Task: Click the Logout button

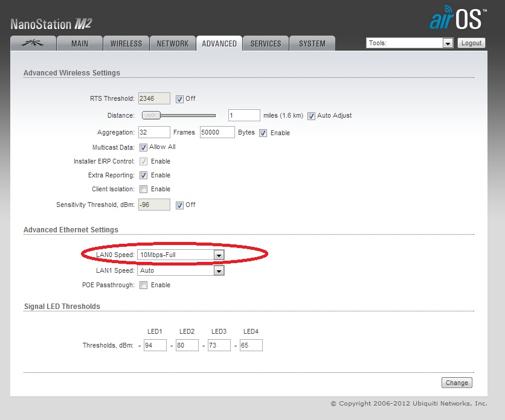Action: (471, 43)
